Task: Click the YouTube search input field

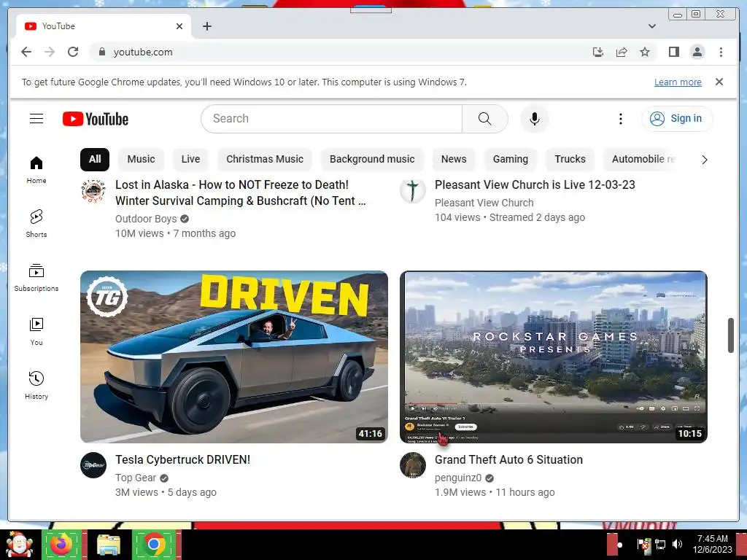Action: tap(332, 119)
